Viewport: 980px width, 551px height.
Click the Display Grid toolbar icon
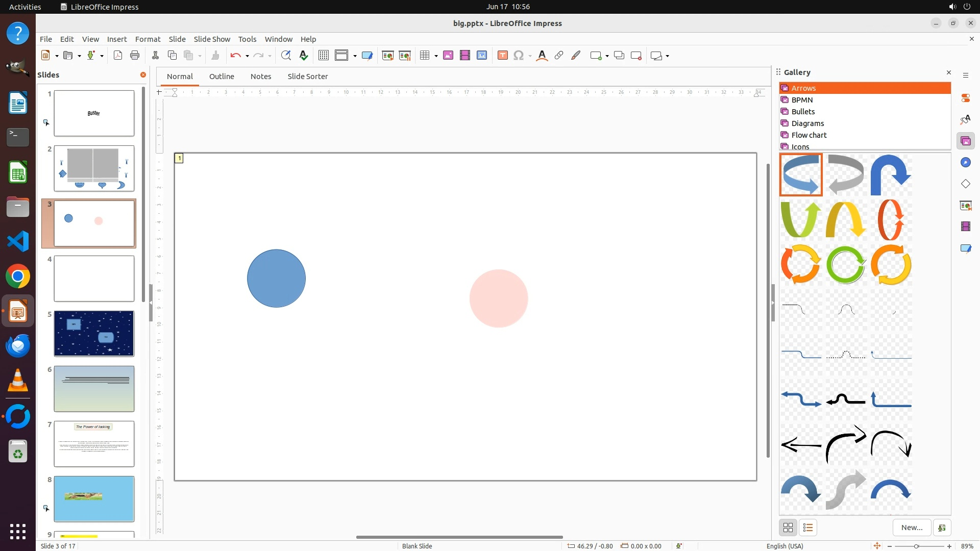point(323,56)
